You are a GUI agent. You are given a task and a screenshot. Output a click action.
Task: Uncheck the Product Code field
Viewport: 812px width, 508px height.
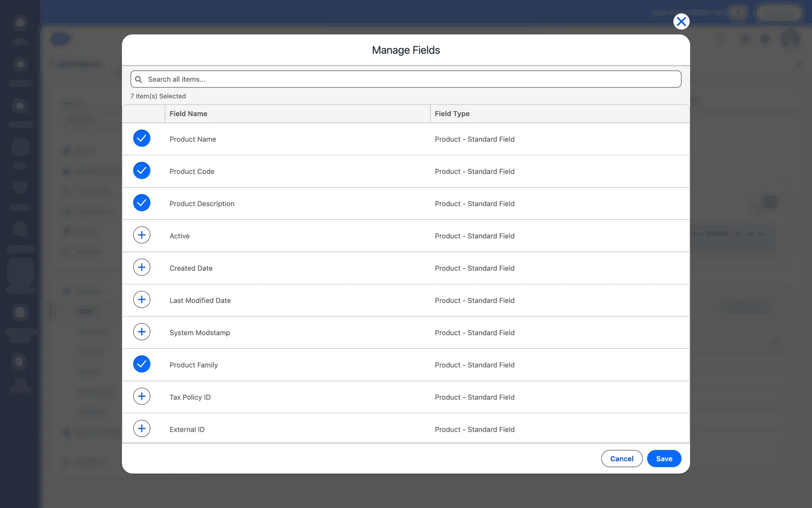(142, 170)
